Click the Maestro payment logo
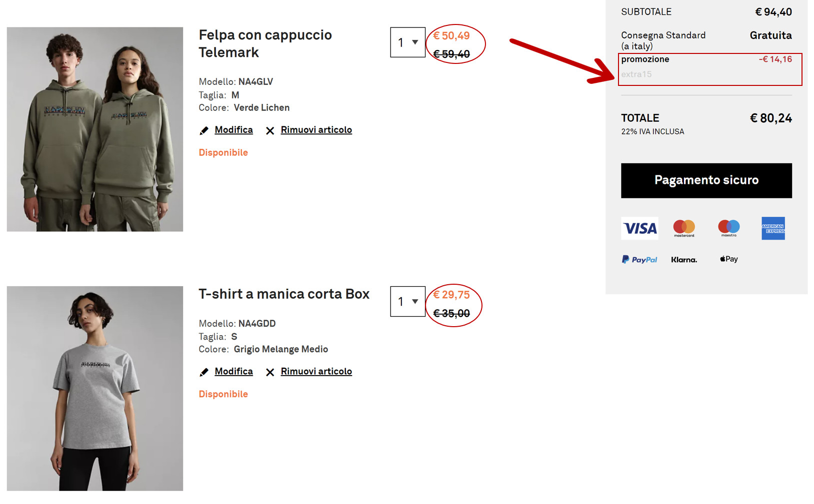The height and width of the screenshot is (504, 814). coord(728,228)
